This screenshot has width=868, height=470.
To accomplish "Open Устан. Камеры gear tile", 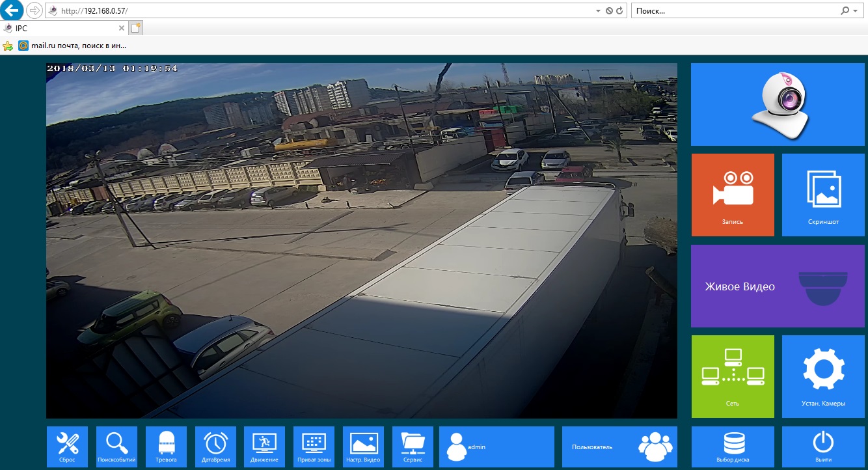I will click(823, 376).
